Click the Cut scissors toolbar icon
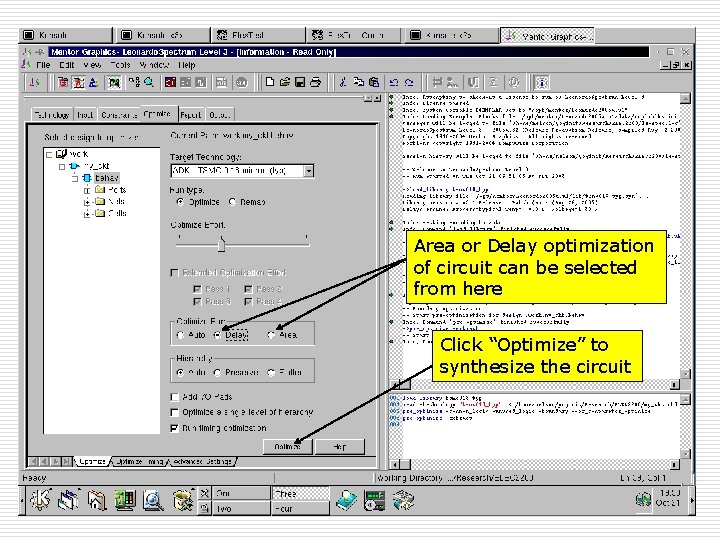The height and width of the screenshot is (540, 720). pyautogui.click(x=343, y=82)
